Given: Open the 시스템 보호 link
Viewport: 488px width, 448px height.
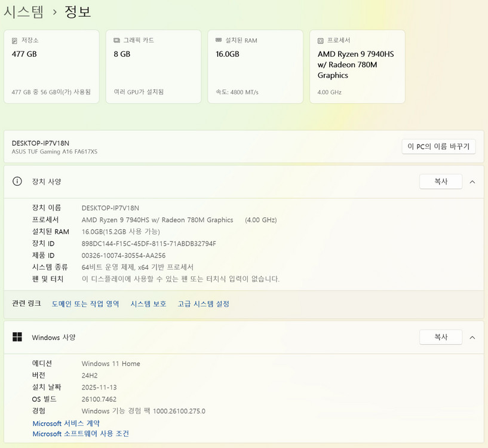Looking at the screenshot, I should 148,304.
